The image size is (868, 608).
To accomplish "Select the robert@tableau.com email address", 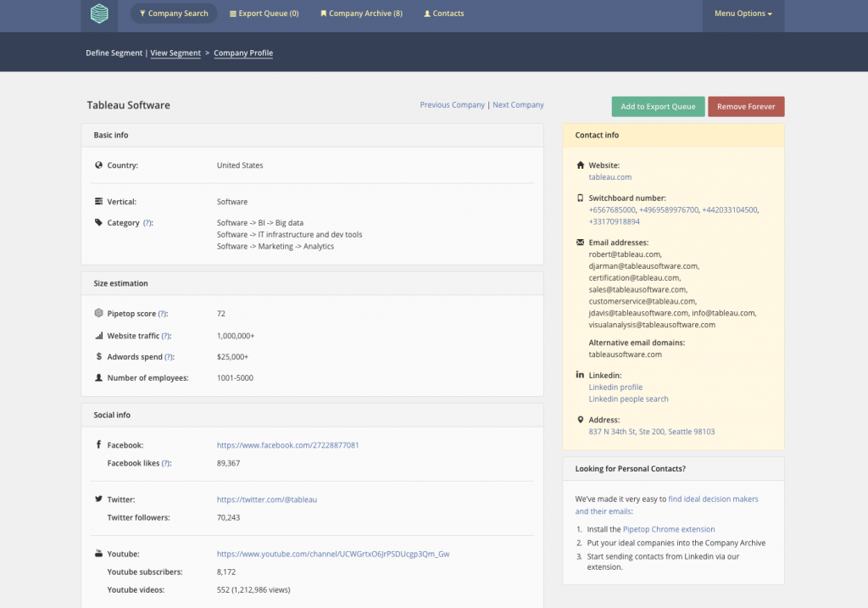I will pos(625,254).
